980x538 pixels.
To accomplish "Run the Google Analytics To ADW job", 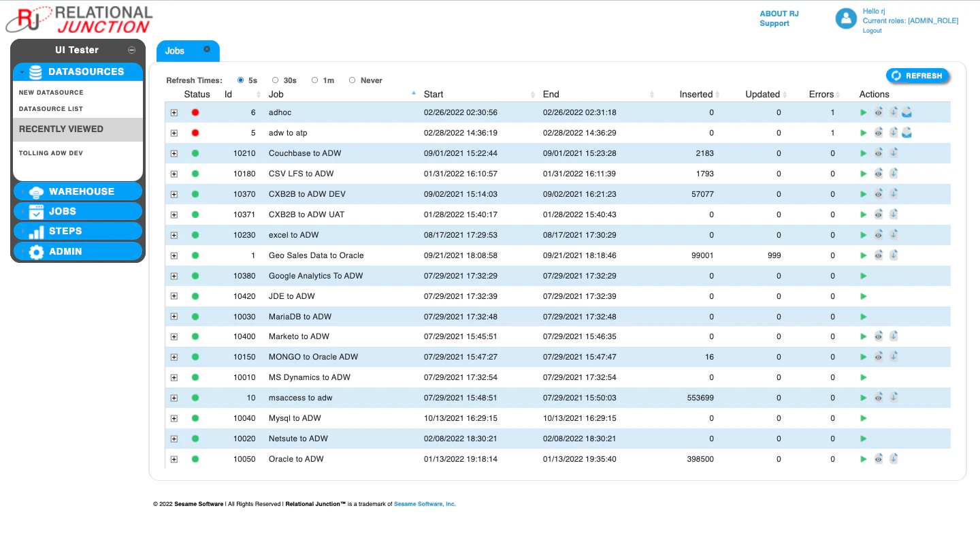I will pos(863,276).
